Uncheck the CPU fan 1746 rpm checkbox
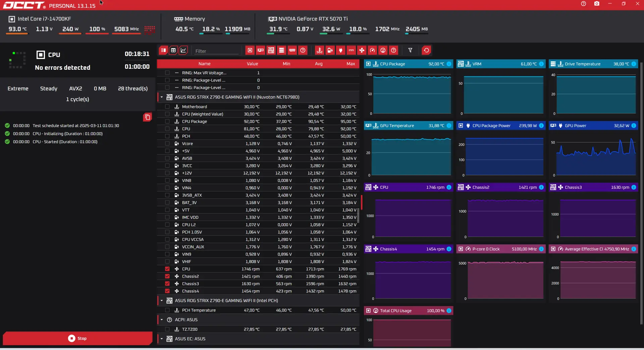The width and height of the screenshot is (644, 350). [167, 269]
